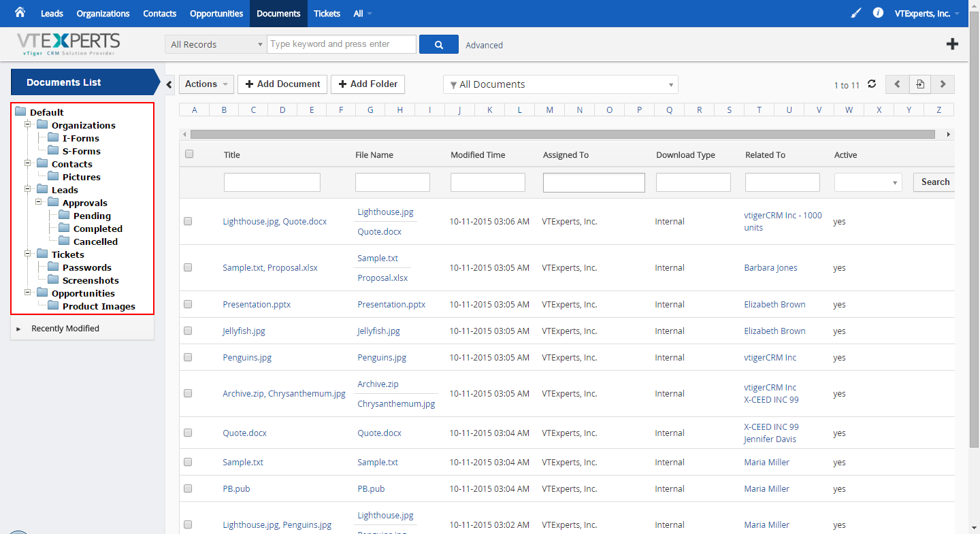Screen dimensions: 980x534
Task: Select the Pending folder
Action: click(92, 216)
